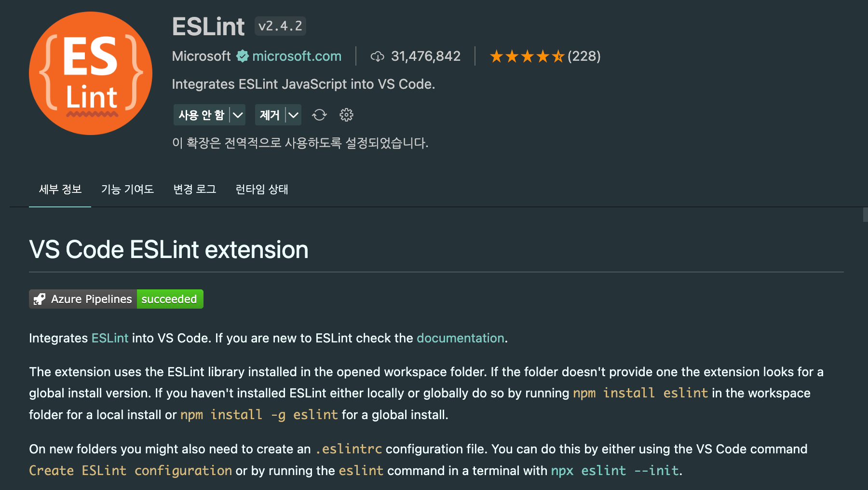Click the 사용 안 함 disable button
This screenshot has height=490, width=868.
[x=201, y=115]
